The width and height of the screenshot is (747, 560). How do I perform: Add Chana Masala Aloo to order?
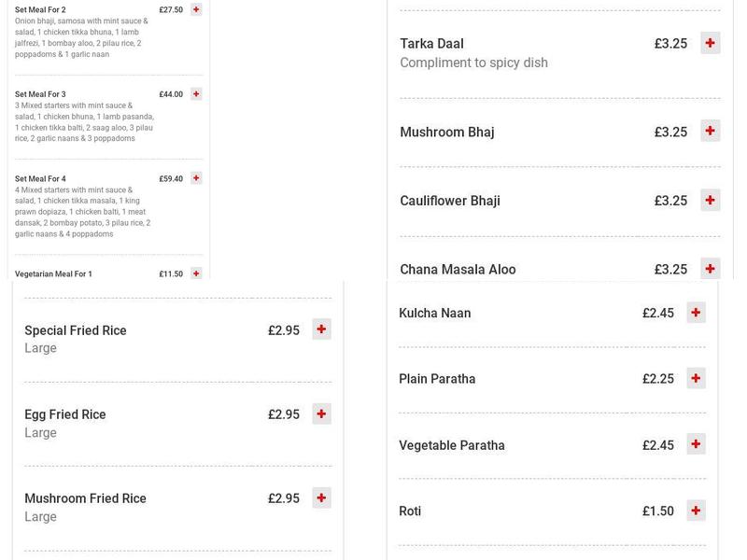coord(711,268)
